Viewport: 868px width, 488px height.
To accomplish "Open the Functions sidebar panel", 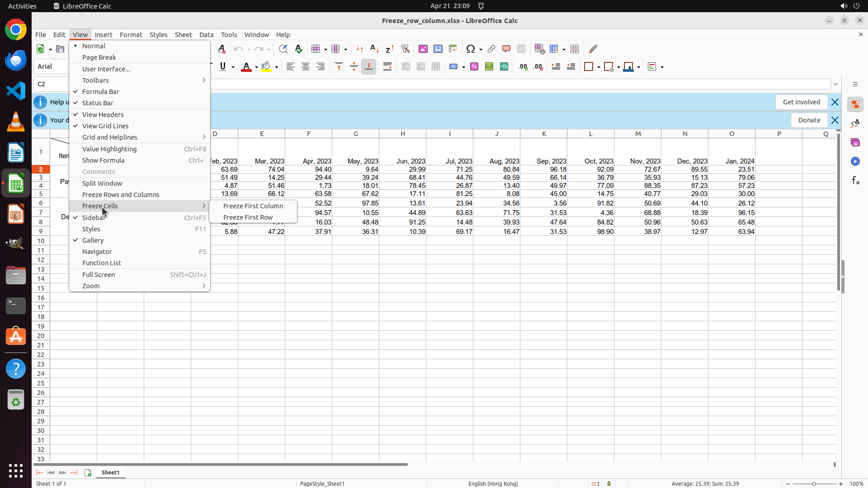I will pos(855,181).
